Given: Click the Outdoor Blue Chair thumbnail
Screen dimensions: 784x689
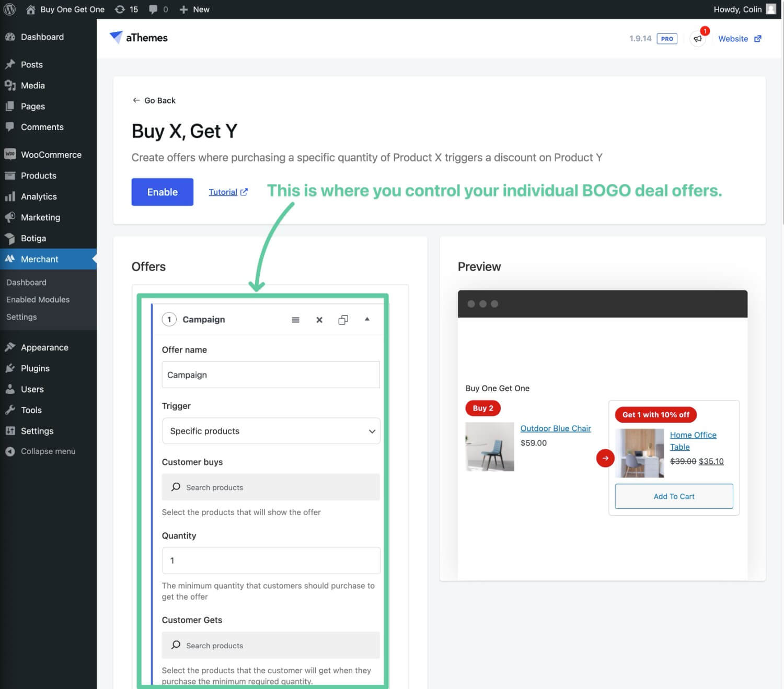Looking at the screenshot, I should tap(490, 447).
